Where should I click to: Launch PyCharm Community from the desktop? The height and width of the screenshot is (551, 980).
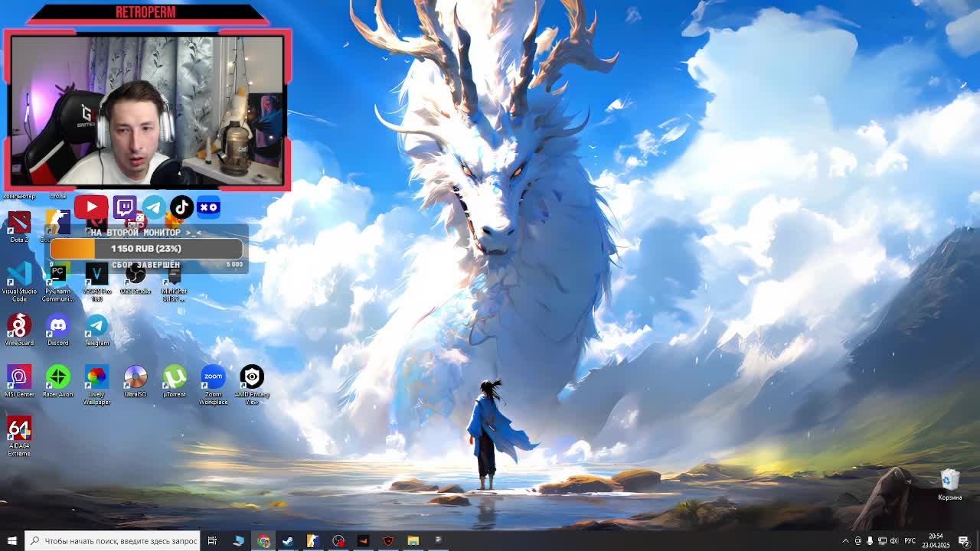(x=57, y=282)
